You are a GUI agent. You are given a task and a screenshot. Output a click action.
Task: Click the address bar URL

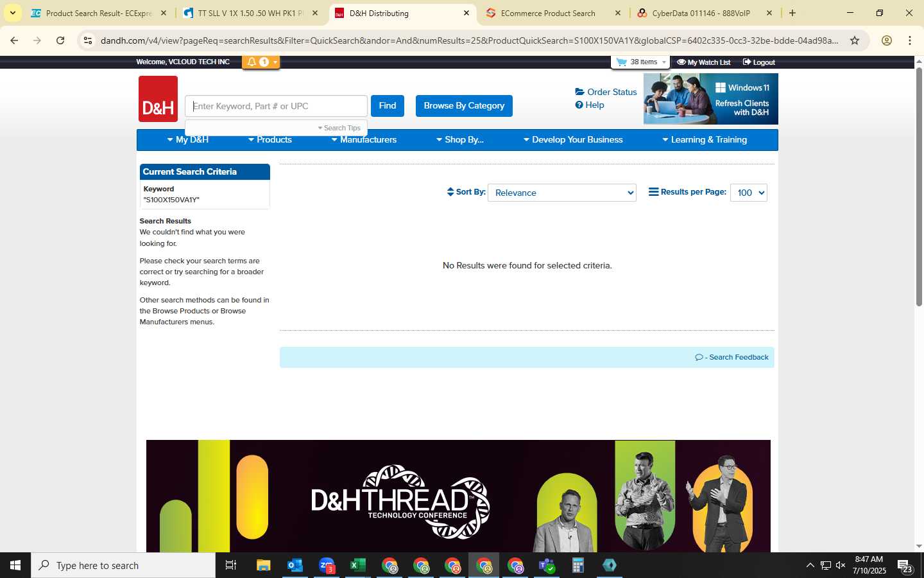coord(469,40)
